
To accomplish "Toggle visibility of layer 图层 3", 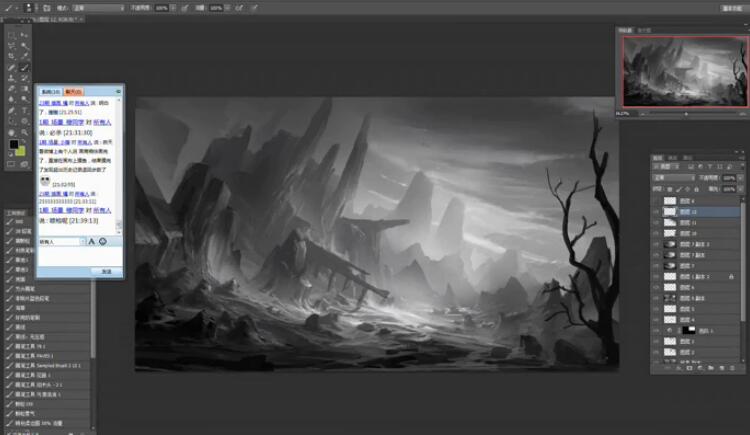I will point(657,341).
